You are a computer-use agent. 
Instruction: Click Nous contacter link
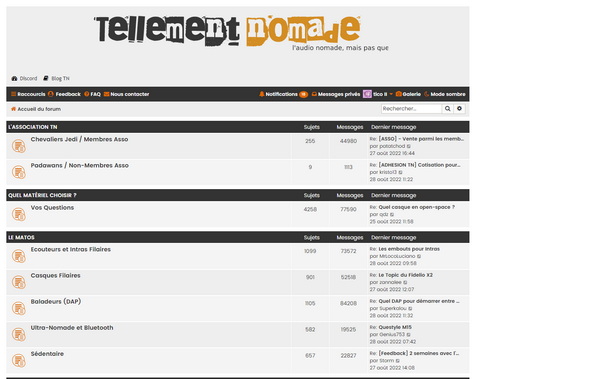click(126, 94)
